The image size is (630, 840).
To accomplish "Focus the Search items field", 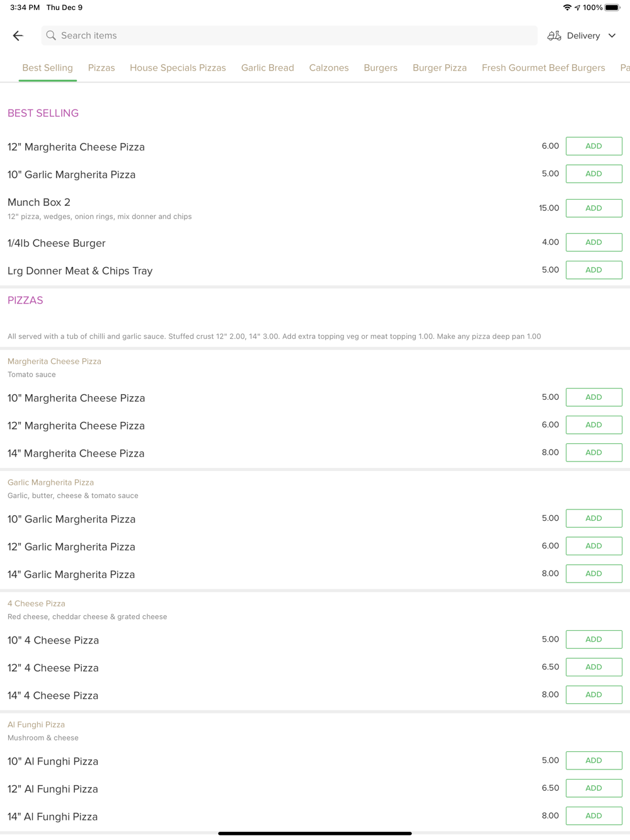I will 289,36.
